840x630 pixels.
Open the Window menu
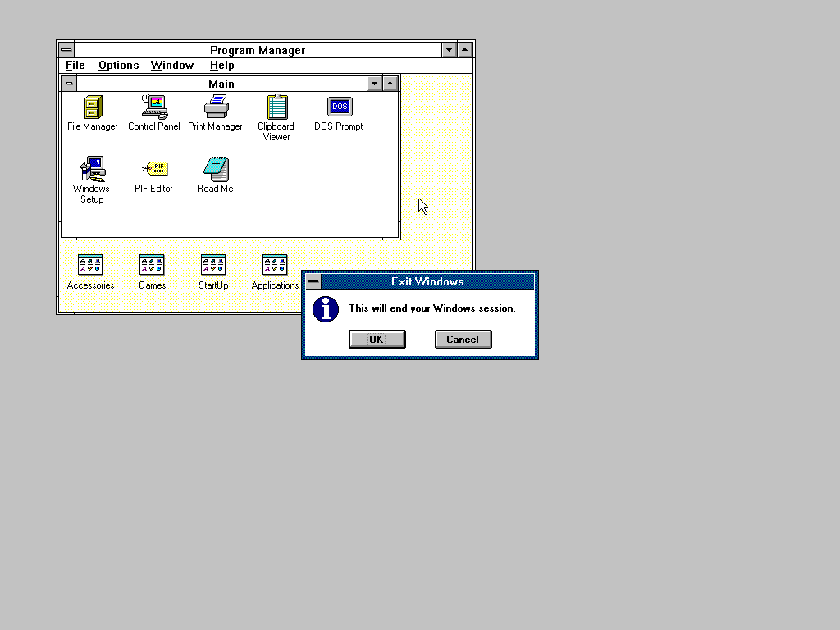[172, 66]
